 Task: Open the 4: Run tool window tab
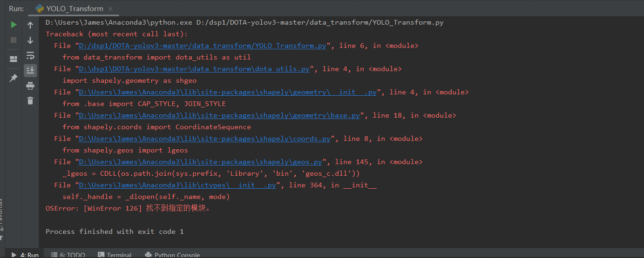coord(25,255)
